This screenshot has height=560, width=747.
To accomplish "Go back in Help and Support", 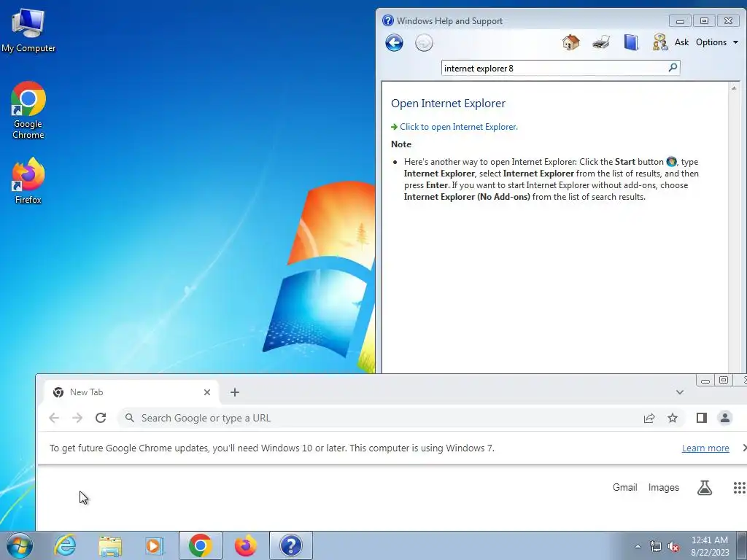I will point(394,43).
